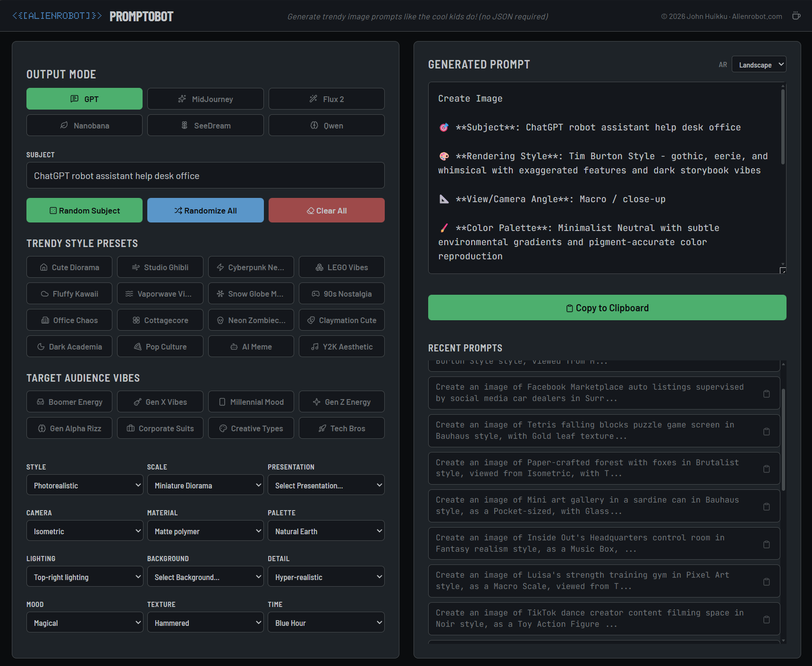Copy the Luisa's strength training gym prompt
The image size is (812, 666).
point(766,581)
